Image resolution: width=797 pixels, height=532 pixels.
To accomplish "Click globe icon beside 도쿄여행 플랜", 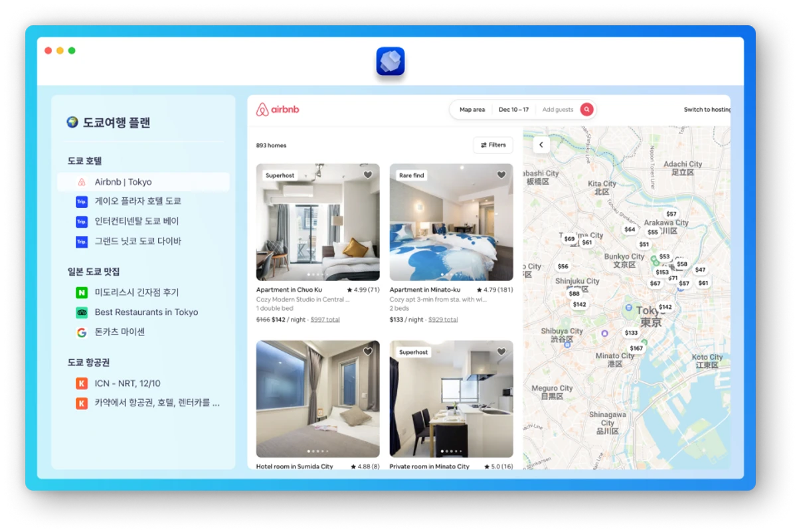I will pyautogui.click(x=72, y=122).
